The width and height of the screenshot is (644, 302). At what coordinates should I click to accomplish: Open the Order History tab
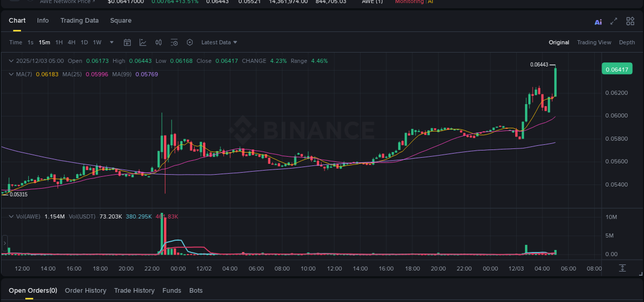click(86, 290)
